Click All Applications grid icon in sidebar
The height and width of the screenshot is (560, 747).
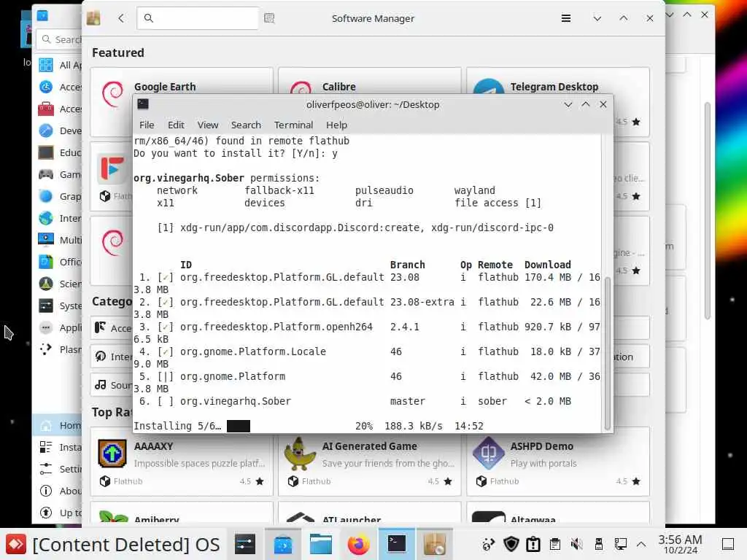(x=46, y=65)
